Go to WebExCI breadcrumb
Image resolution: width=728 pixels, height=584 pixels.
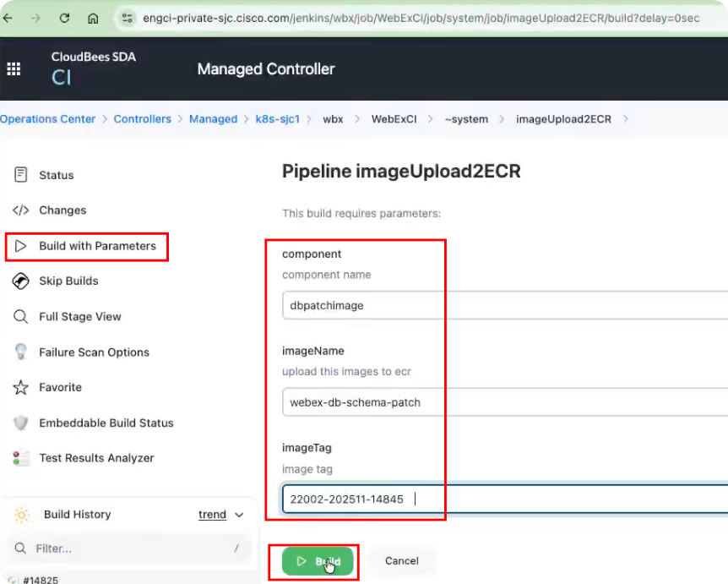click(x=394, y=119)
